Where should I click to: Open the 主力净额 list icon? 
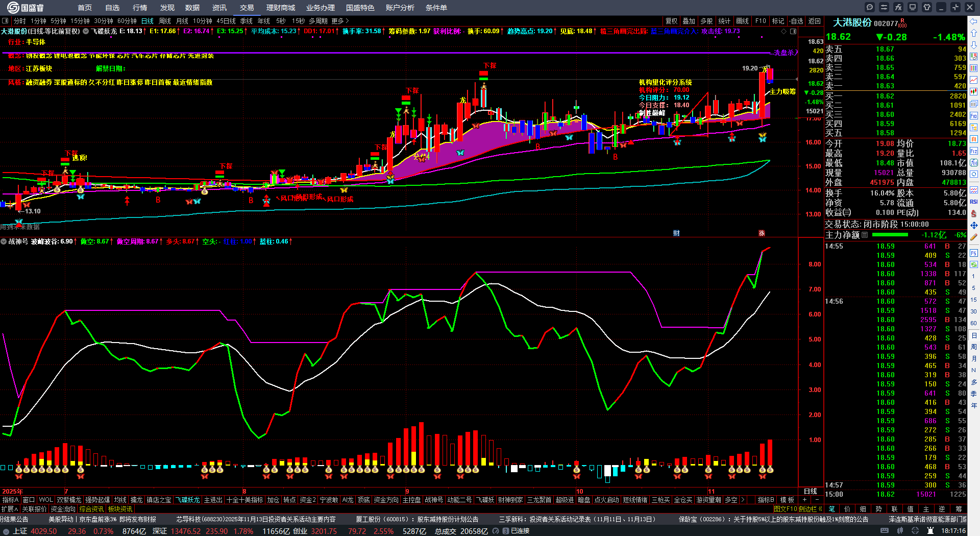tap(865, 235)
